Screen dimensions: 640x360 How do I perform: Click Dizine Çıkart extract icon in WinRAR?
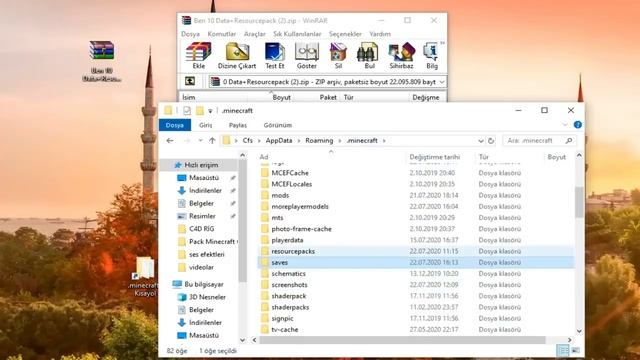point(237,56)
